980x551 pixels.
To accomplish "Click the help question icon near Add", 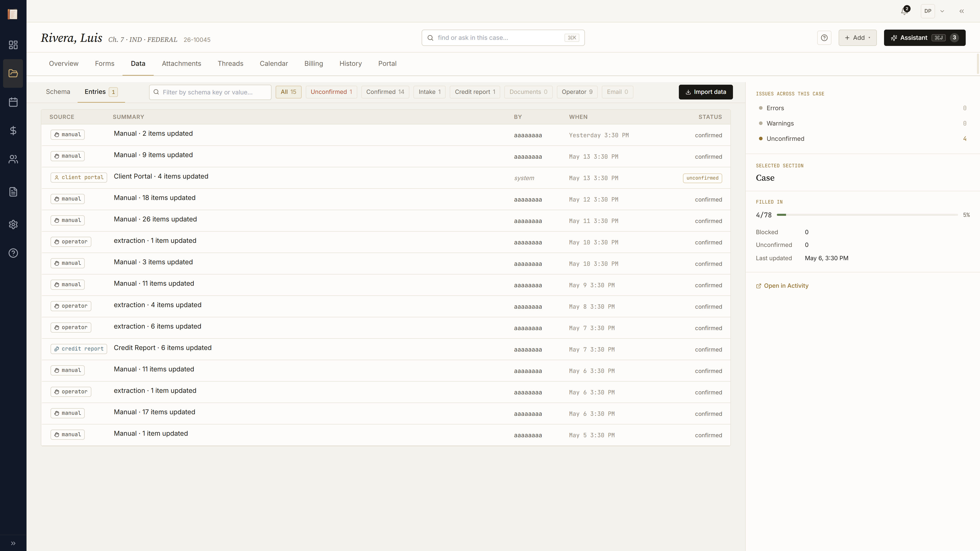I will (x=824, y=38).
